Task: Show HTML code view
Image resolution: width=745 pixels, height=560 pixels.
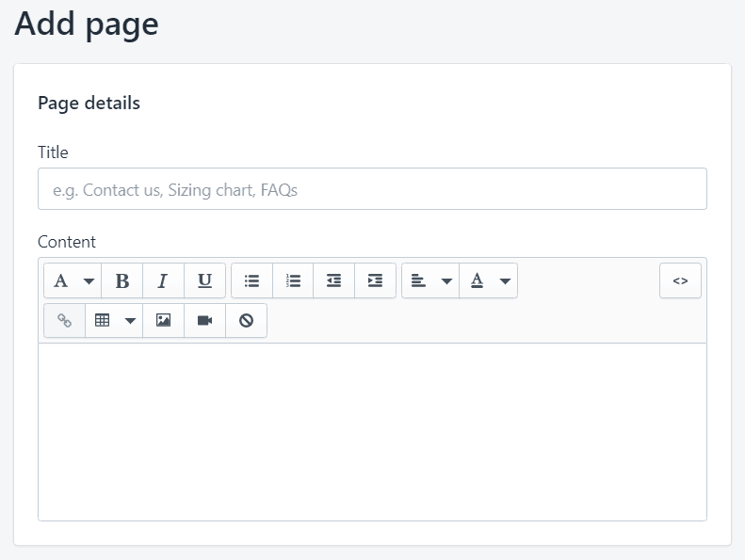Action: click(680, 280)
